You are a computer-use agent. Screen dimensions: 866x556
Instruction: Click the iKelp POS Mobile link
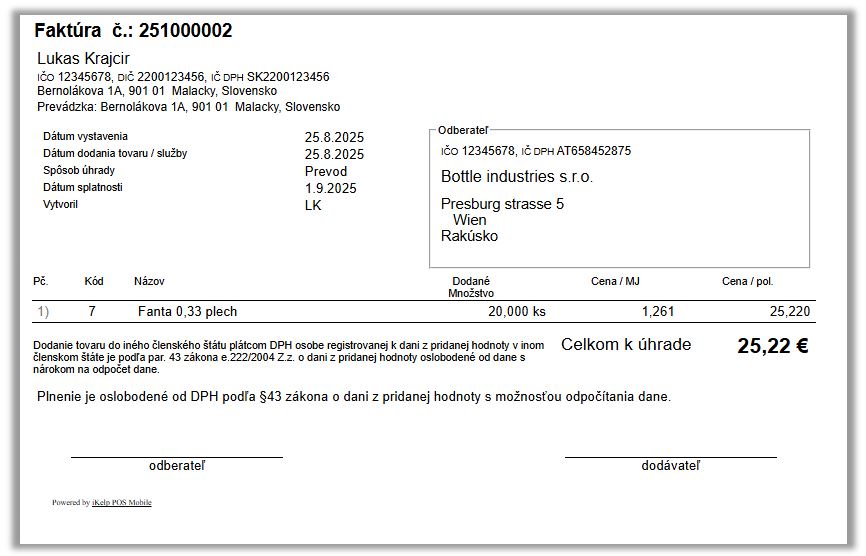pyautogui.click(x=121, y=502)
